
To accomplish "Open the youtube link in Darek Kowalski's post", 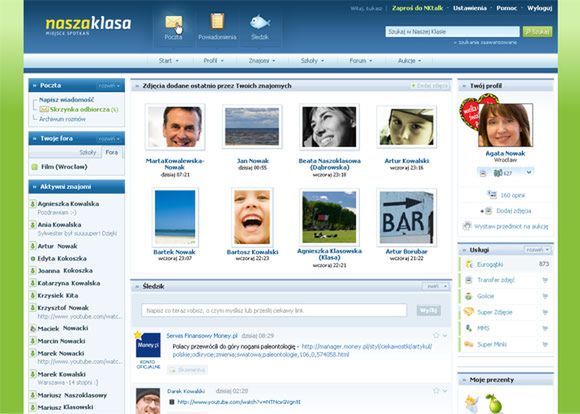I will (239, 402).
